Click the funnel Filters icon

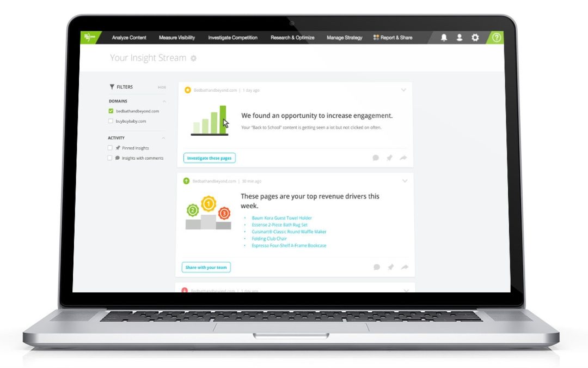click(112, 87)
